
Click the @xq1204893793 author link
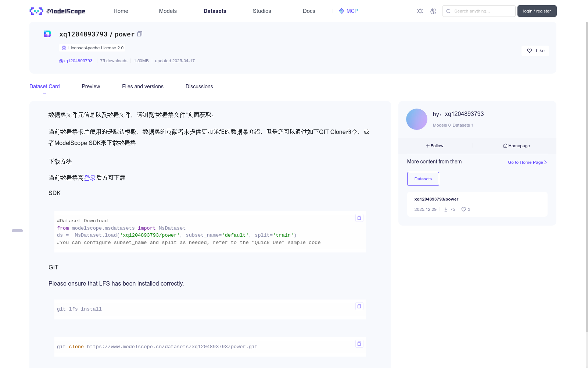point(76,61)
